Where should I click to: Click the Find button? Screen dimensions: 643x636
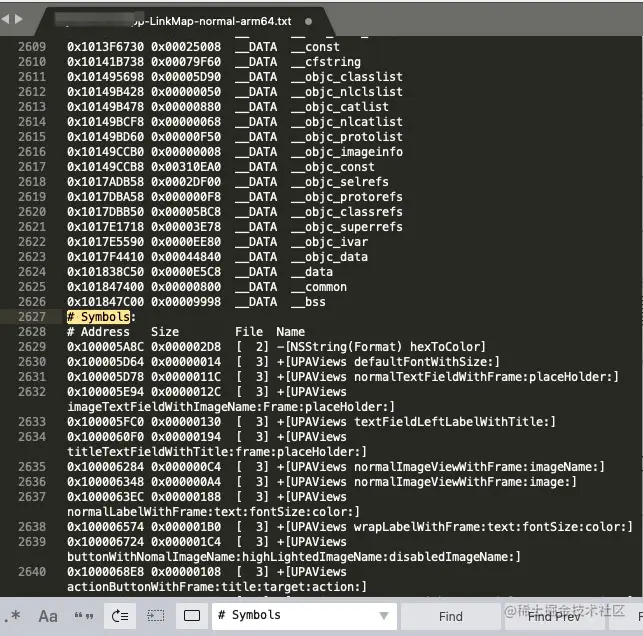(x=450, y=616)
